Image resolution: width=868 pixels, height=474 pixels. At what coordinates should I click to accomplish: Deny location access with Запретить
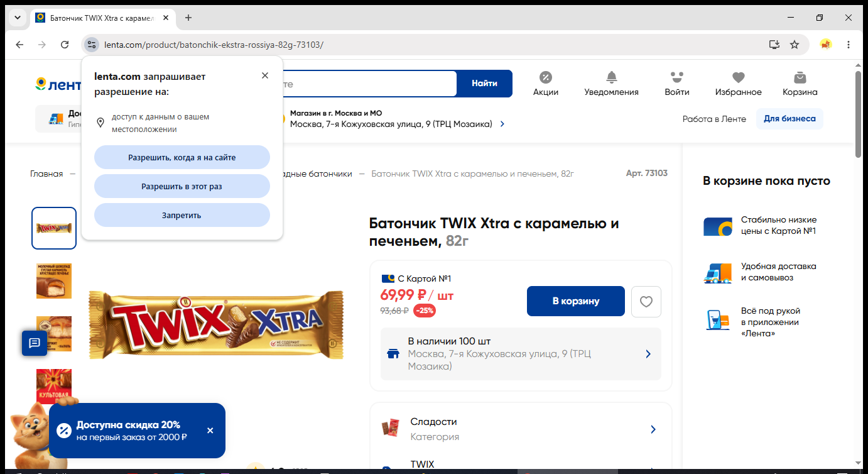tap(182, 215)
